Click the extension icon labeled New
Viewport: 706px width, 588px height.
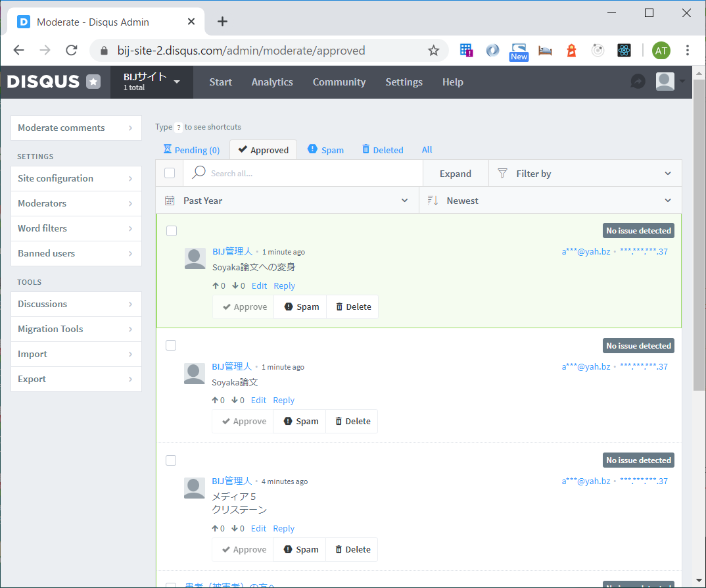pyautogui.click(x=519, y=52)
